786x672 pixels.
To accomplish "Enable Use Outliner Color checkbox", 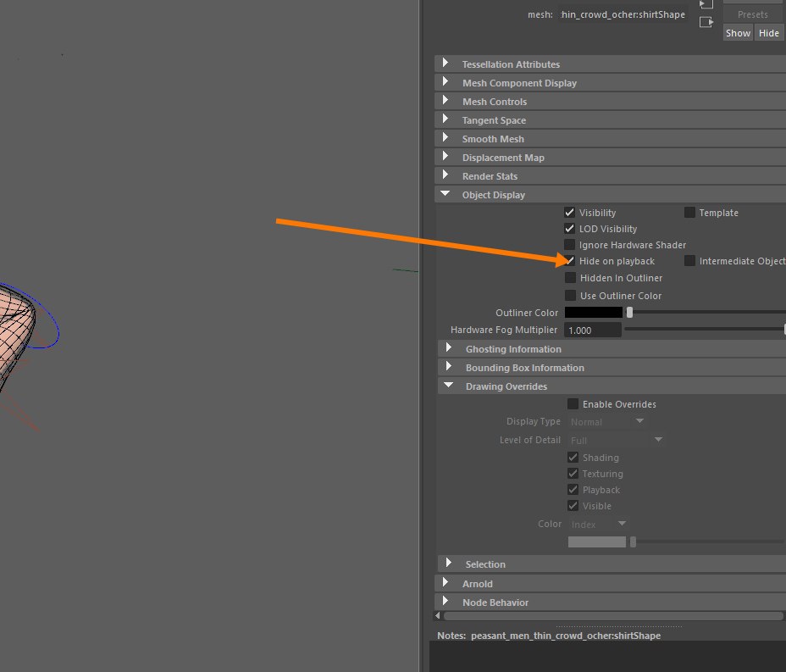I will click(570, 296).
